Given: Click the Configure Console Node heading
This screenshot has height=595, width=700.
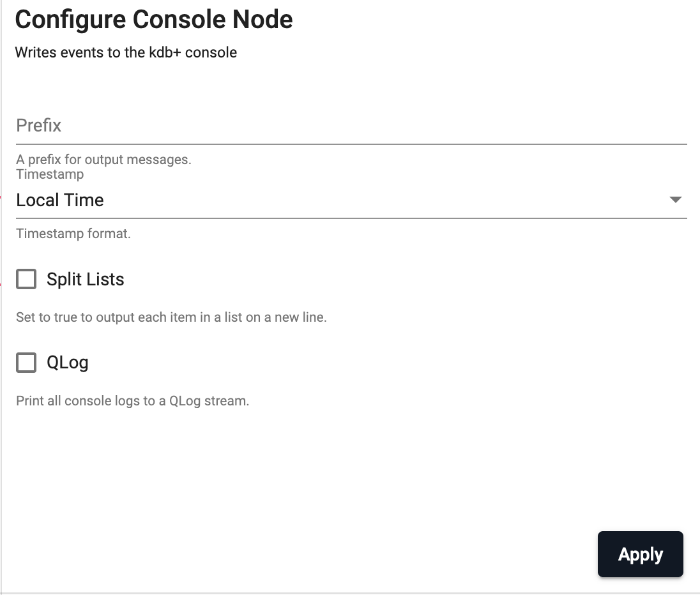Looking at the screenshot, I should coord(154,20).
